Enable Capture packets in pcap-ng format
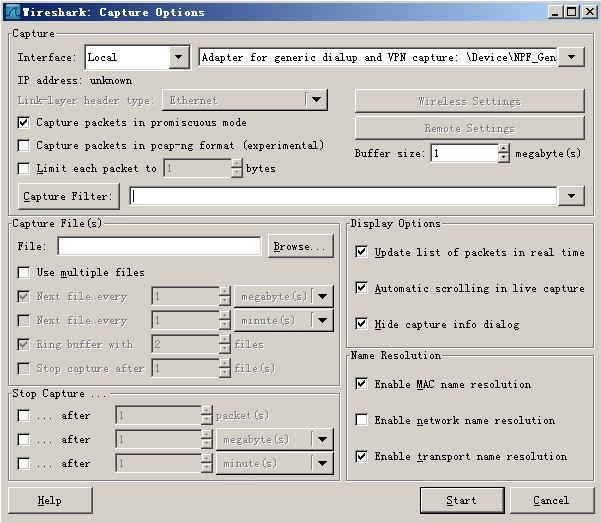 coord(24,146)
